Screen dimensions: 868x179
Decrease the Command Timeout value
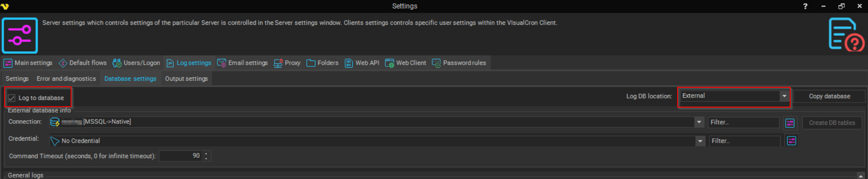[x=206, y=159]
